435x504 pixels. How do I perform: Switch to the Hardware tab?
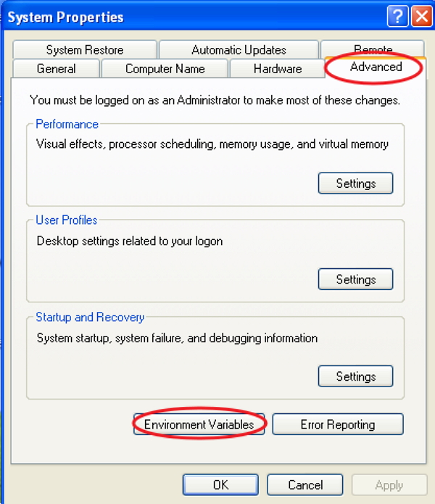pos(278,69)
